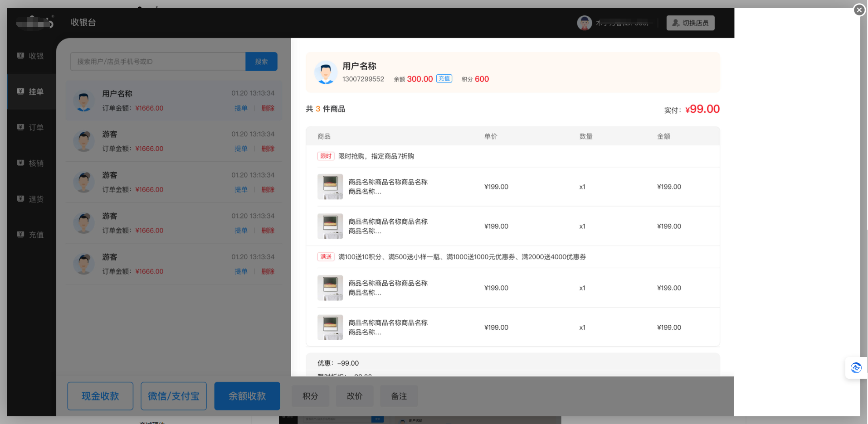This screenshot has width=868, height=424.
Task: Click the 充值 tag next to balance
Action: coord(444,79)
